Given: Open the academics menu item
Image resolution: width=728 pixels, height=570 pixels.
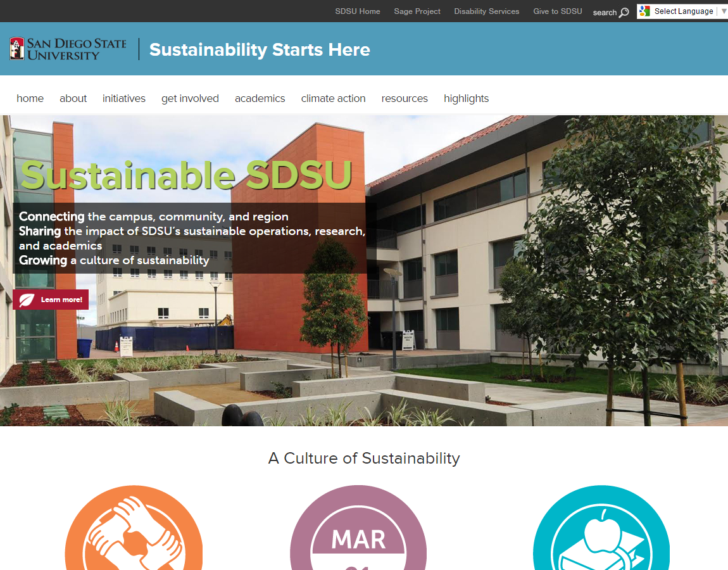Looking at the screenshot, I should (260, 99).
